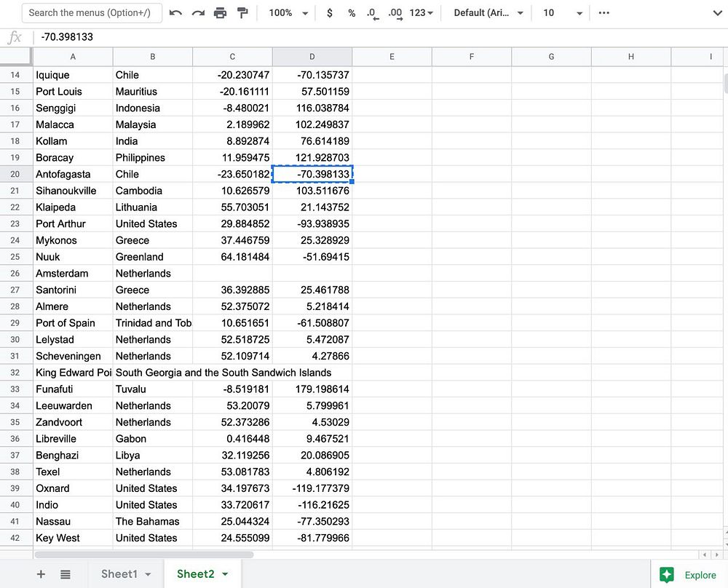Add a new sheet with plus icon
The width and height of the screenshot is (728, 588).
coord(41,574)
